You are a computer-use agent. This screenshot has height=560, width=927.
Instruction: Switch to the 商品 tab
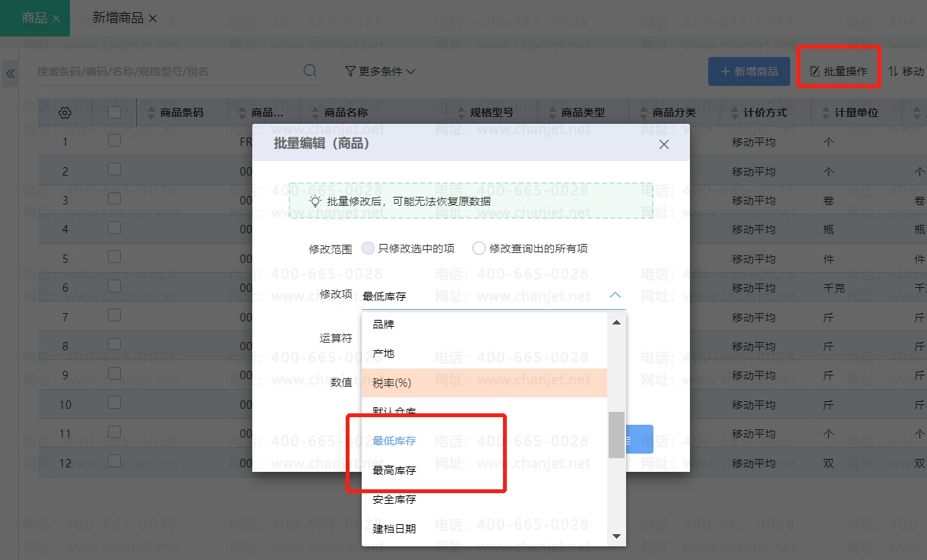[x=34, y=17]
